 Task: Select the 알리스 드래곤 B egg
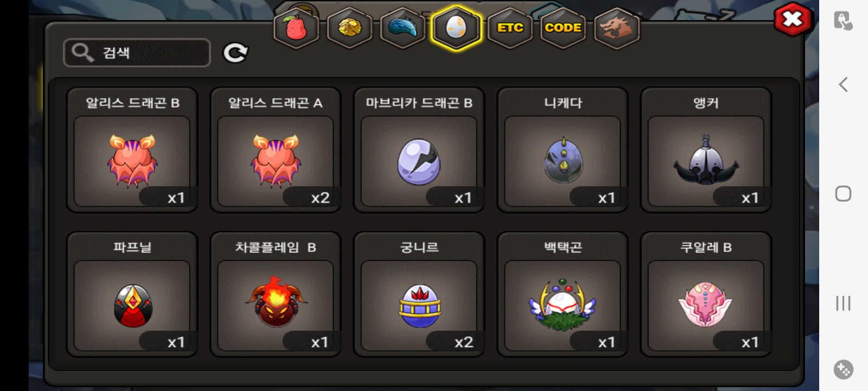tap(132, 150)
